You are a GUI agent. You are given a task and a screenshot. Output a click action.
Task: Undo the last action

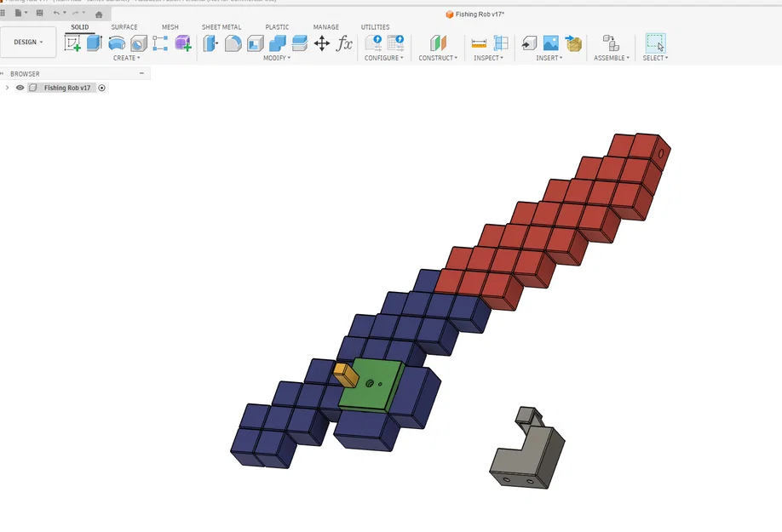pyautogui.click(x=56, y=13)
